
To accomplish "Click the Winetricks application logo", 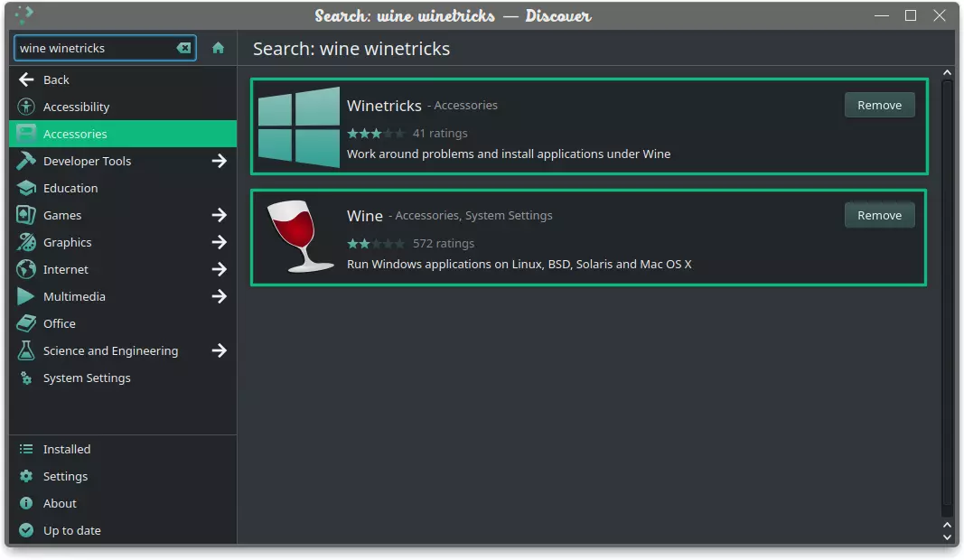I will click(x=299, y=126).
